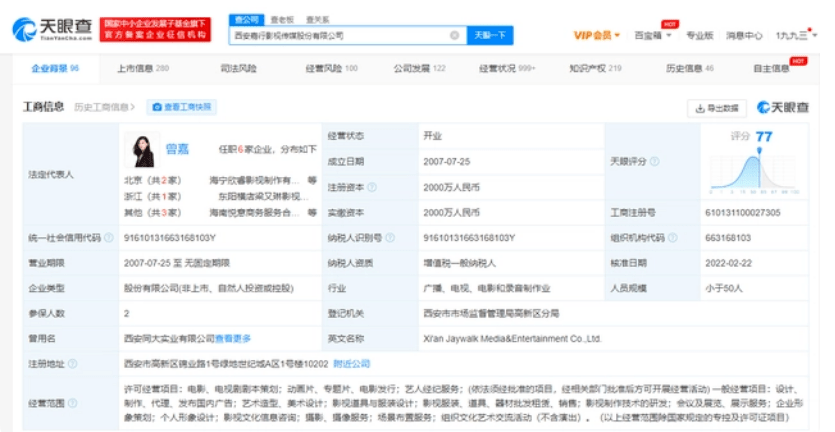The image size is (835, 432).
Task: Click the 天眼查 logo at top left
Action: pyautogui.click(x=52, y=29)
